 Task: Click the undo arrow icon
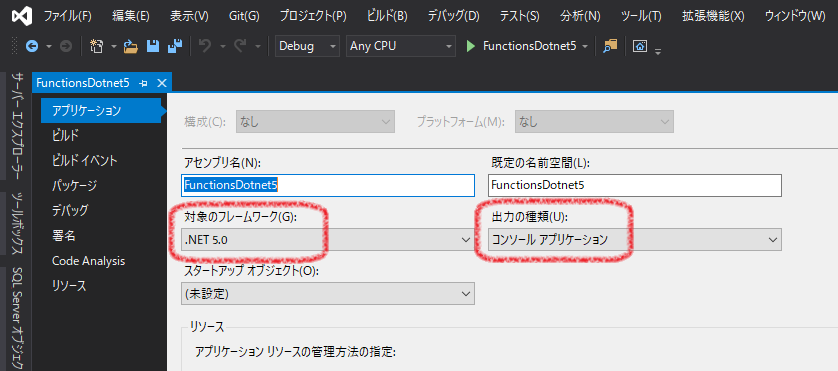pos(205,47)
